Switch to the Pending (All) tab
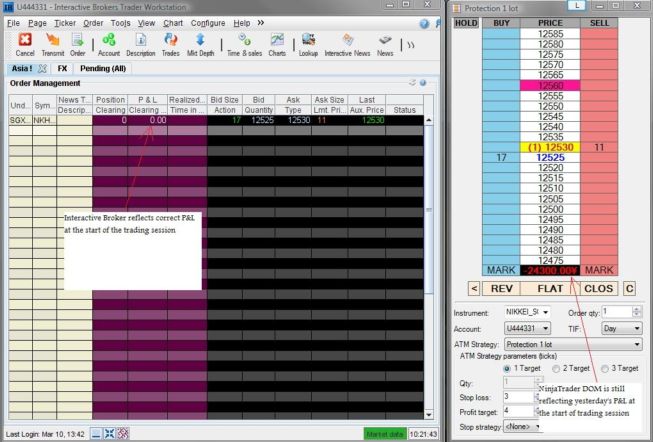This screenshot has width=653, height=442. point(103,68)
